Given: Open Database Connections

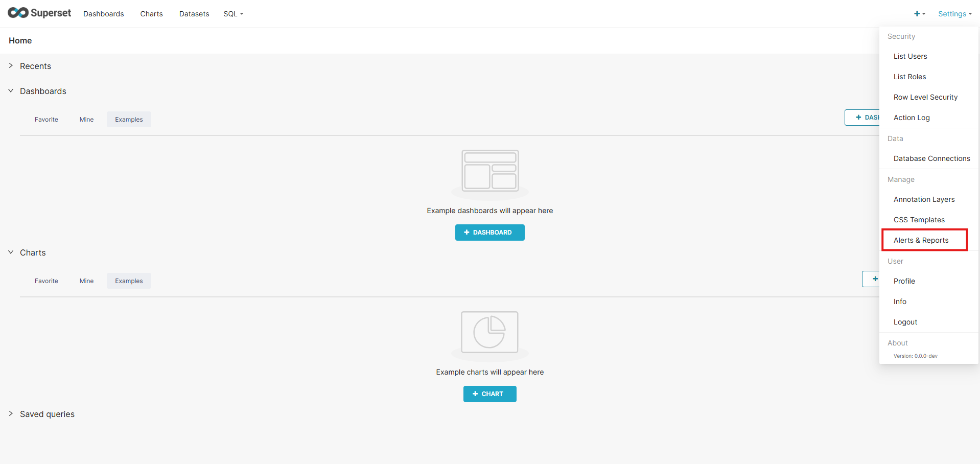Looking at the screenshot, I should (x=931, y=158).
